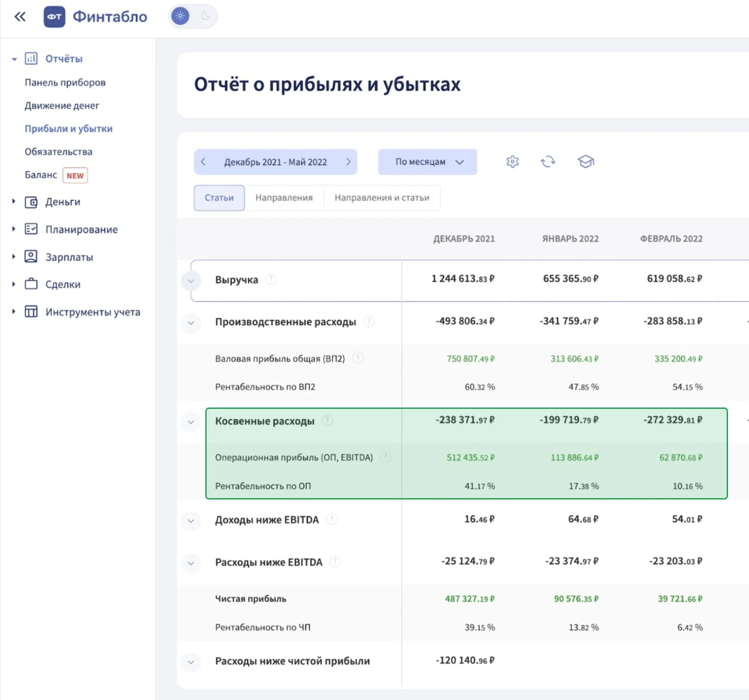749x700 pixels.
Task: Open report settings gear icon
Action: click(x=512, y=162)
